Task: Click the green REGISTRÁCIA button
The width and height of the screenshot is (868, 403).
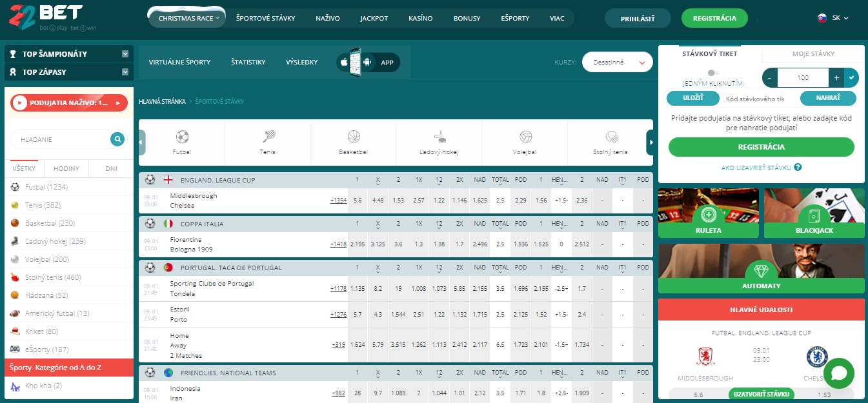Action: click(714, 18)
